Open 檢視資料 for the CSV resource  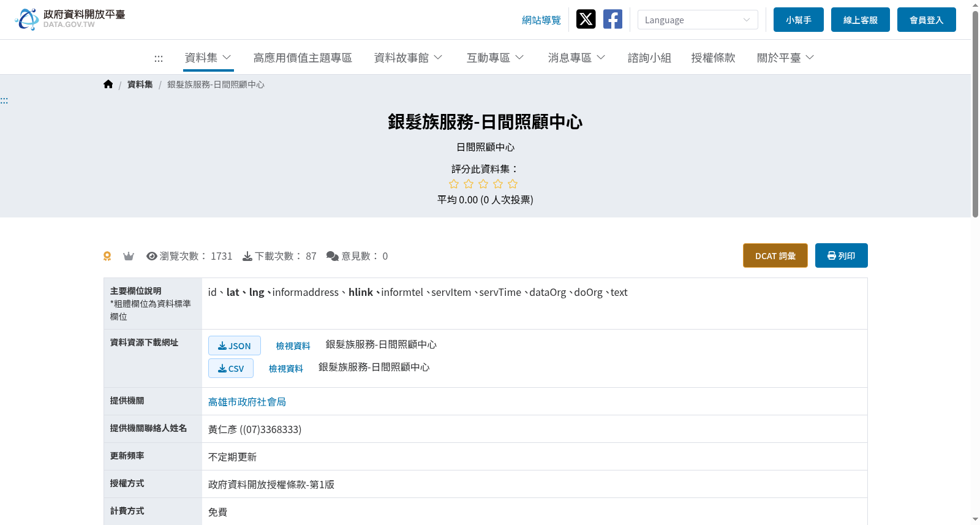click(x=286, y=369)
